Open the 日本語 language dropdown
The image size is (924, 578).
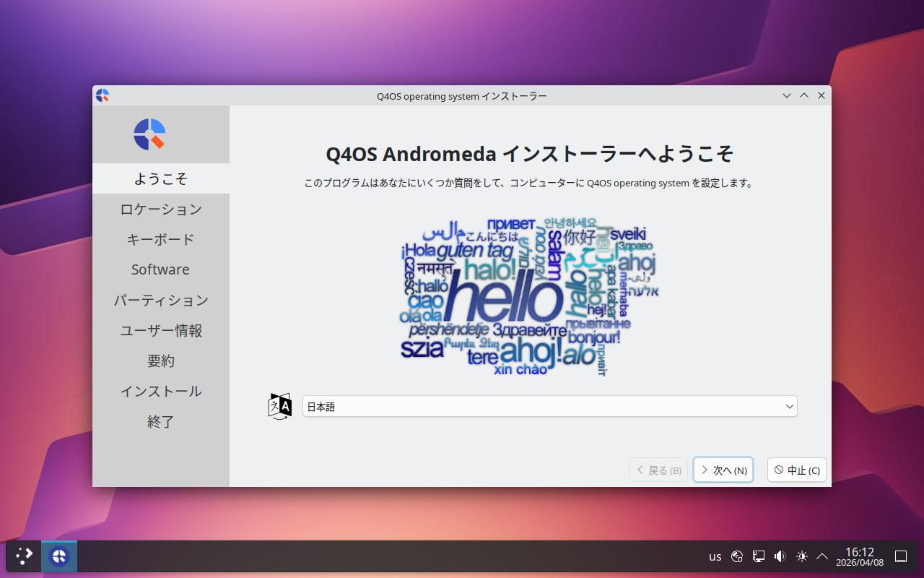549,407
